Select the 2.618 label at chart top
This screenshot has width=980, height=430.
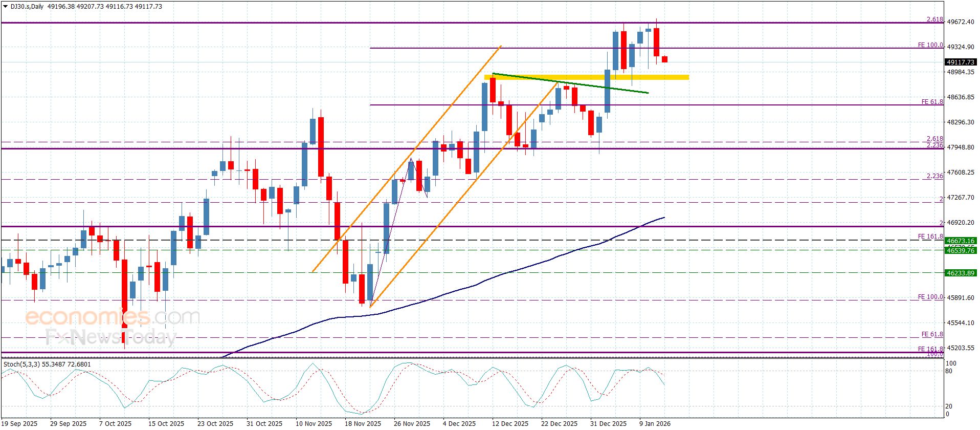934,19
